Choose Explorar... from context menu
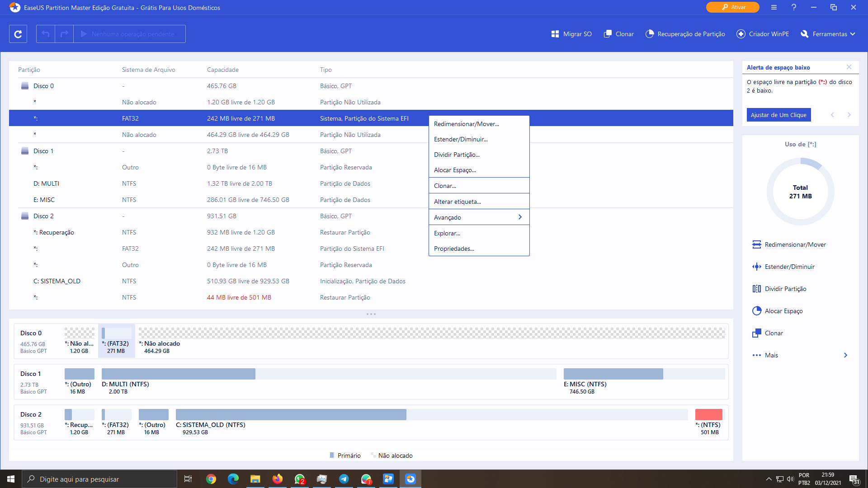 (x=479, y=233)
